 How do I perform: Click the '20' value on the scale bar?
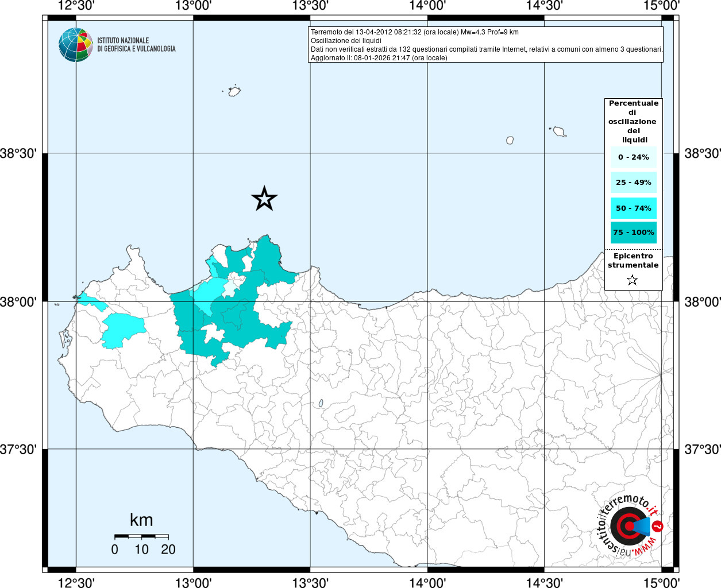click(168, 550)
